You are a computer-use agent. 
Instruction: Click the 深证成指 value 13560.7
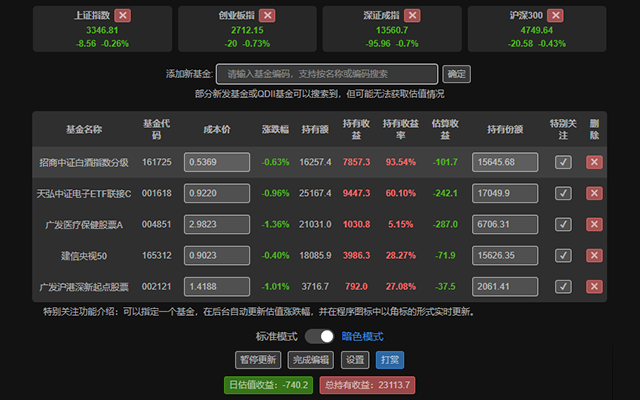click(x=392, y=30)
